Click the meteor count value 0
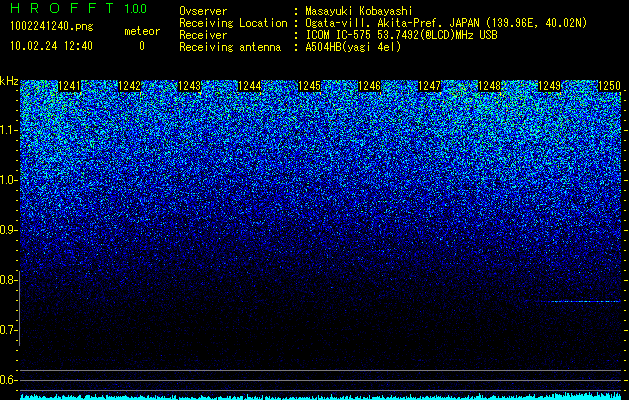 coord(142,46)
